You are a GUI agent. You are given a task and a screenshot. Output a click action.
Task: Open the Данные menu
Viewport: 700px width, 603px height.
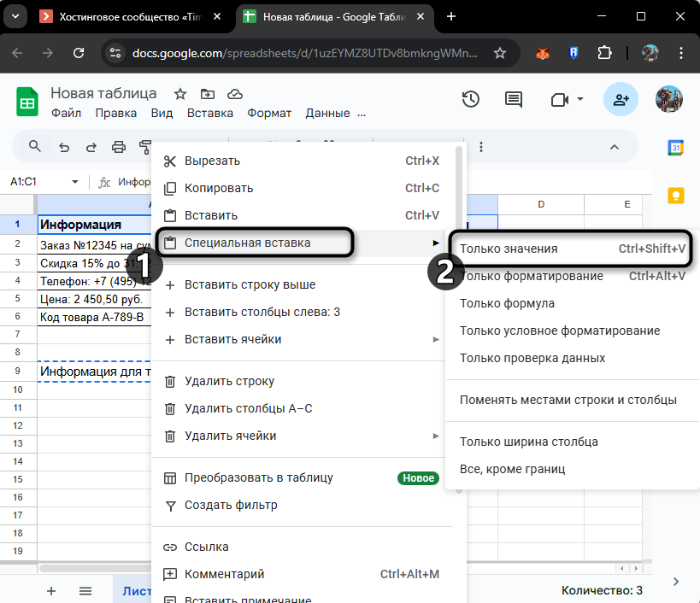pyautogui.click(x=327, y=114)
